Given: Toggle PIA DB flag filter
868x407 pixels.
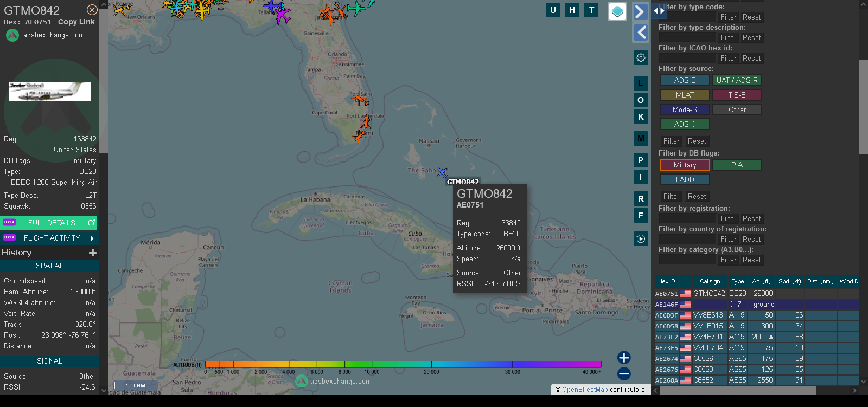Looking at the screenshot, I should pos(737,165).
